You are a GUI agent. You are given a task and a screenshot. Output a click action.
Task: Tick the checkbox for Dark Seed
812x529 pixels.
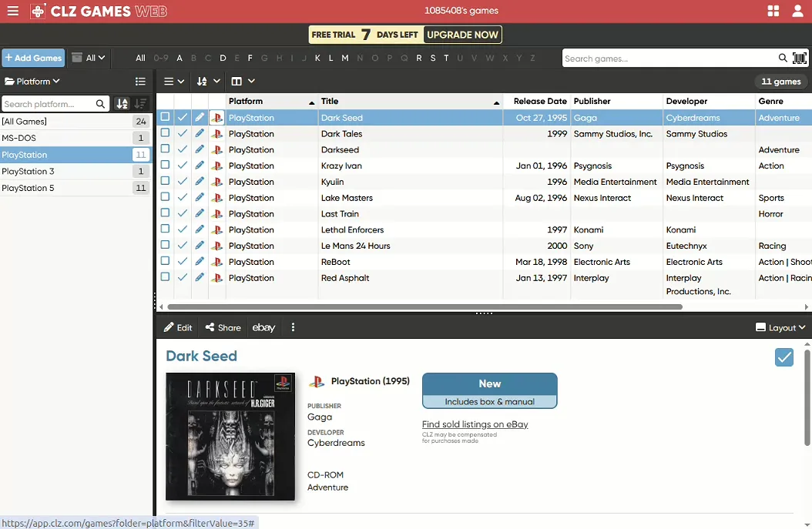pos(165,116)
